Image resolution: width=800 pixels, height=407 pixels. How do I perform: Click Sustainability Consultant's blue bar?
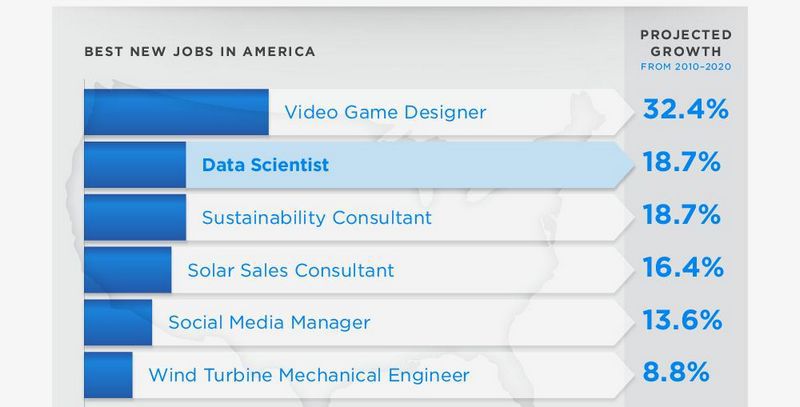click(x=134, y=217)
